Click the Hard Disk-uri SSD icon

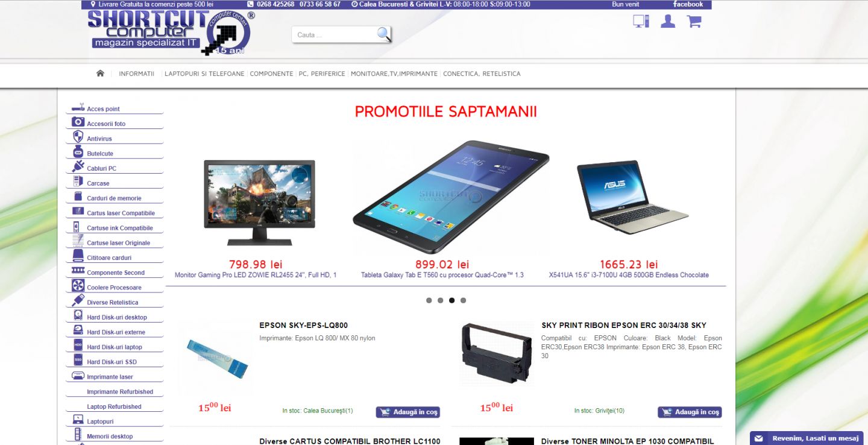click(x=78, y=360)
